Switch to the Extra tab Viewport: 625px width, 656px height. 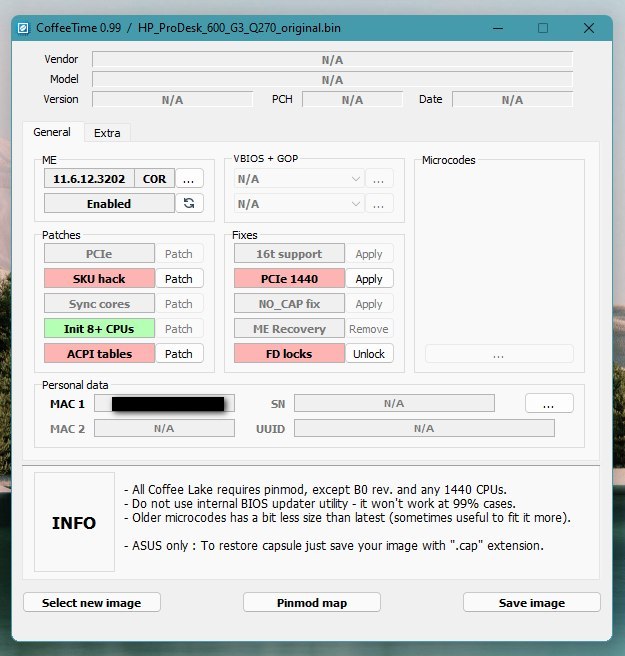point(107,133)
